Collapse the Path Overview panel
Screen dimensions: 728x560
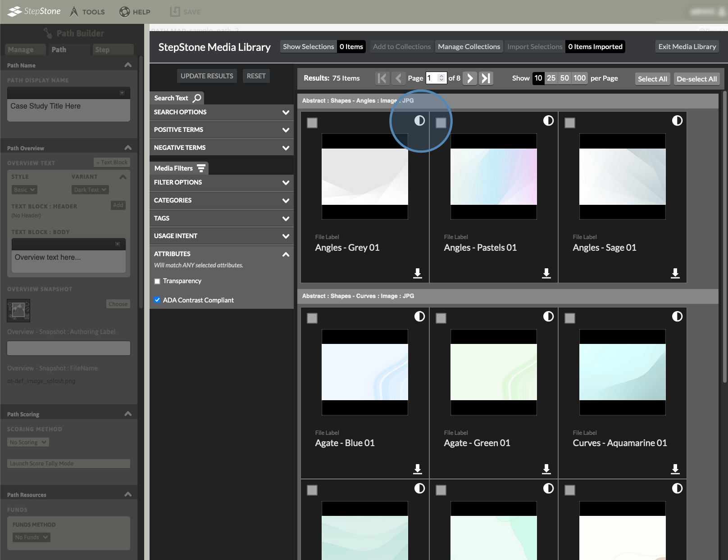tap(128, 148)
